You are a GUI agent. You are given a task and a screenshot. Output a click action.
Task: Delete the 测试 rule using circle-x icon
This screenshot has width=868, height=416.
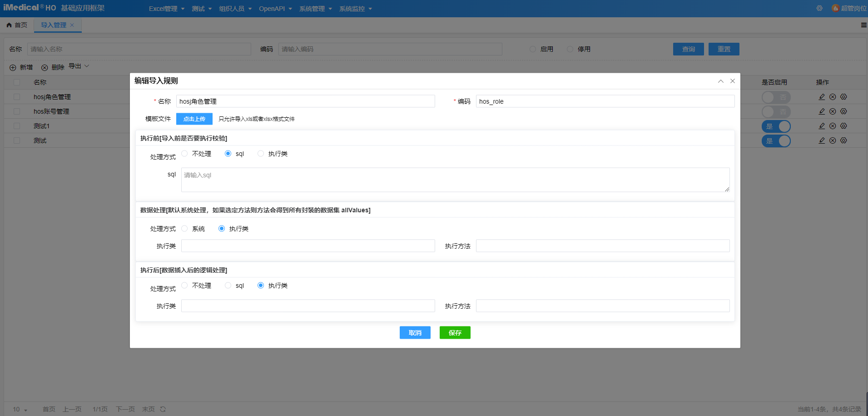(832, 140)
